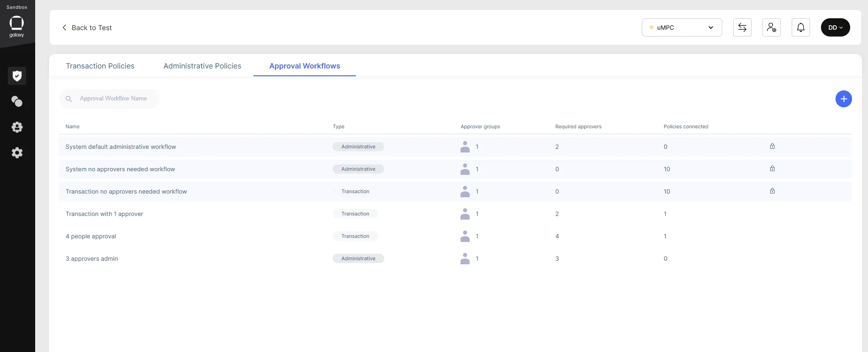Open the notifications bell

pos(801,27)
